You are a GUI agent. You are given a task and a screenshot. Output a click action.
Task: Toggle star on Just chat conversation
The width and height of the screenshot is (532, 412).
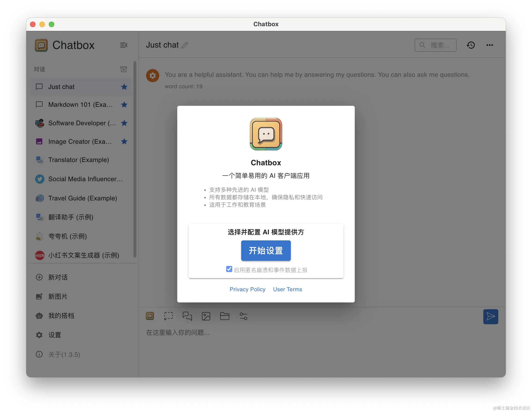124,87
